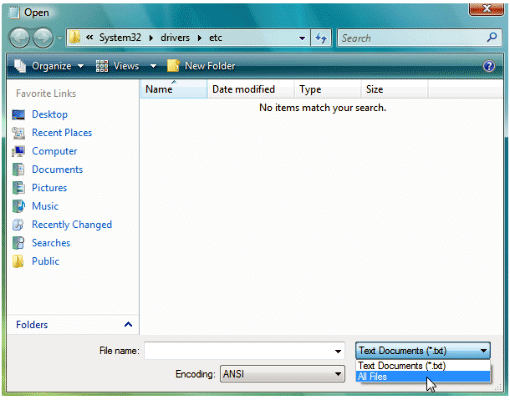Image resolution: width=510 pixels, height=400 pixels.
Task: Expand the Folders pane chevron
Action: (x=128, y=324)
